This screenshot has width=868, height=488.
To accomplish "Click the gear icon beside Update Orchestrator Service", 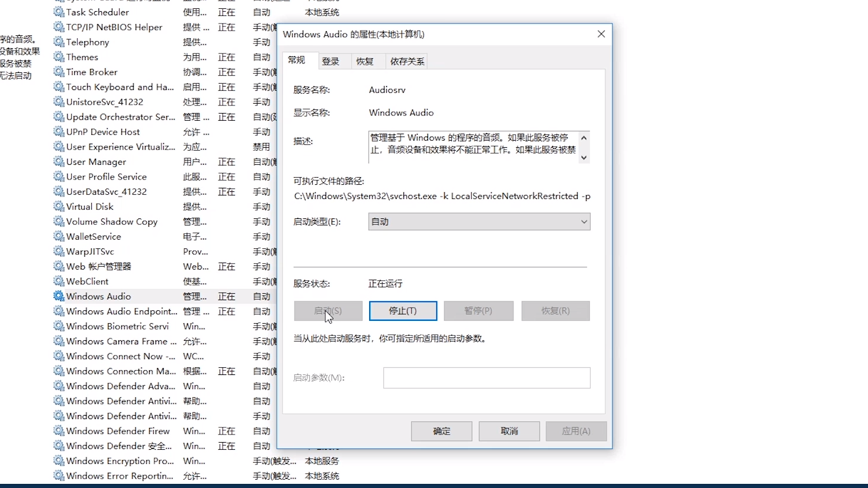I will 59,117.
